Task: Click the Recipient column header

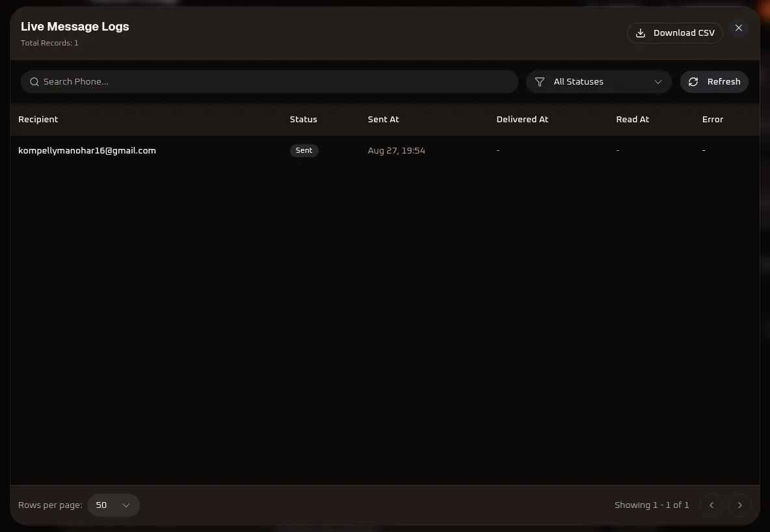Action: [38, 120]
